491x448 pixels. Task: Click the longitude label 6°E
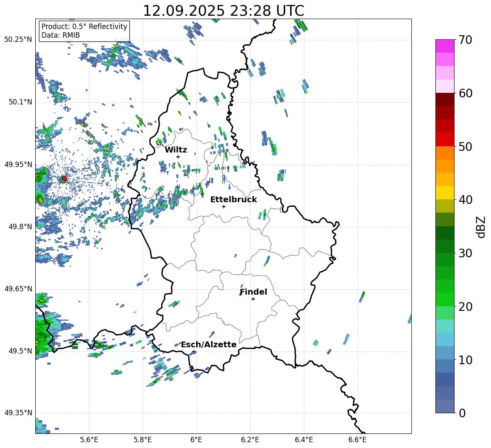(x=196, y=440)
